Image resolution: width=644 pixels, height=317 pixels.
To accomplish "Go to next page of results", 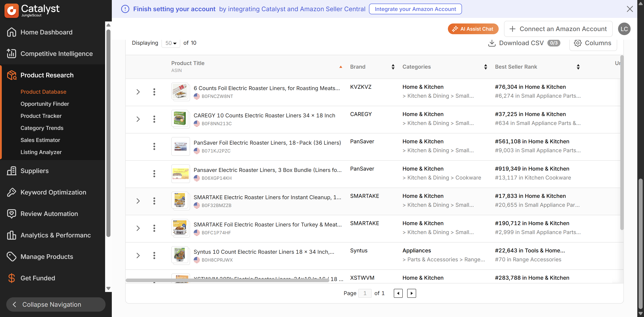I will point(411,293).
